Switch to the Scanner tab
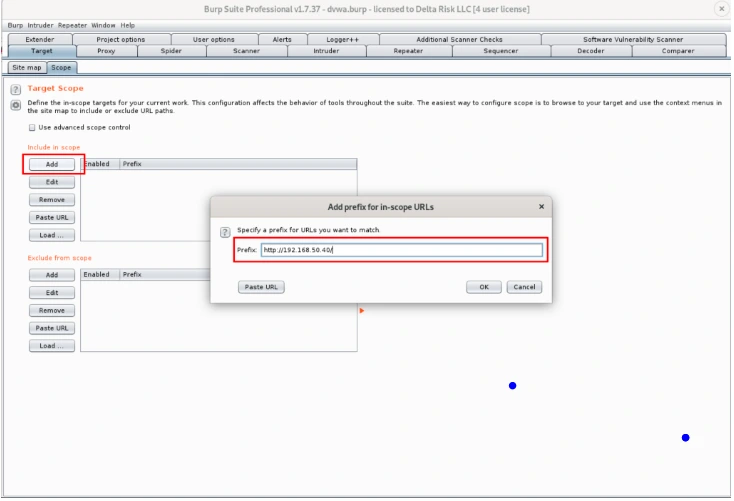 coord(246,51)
